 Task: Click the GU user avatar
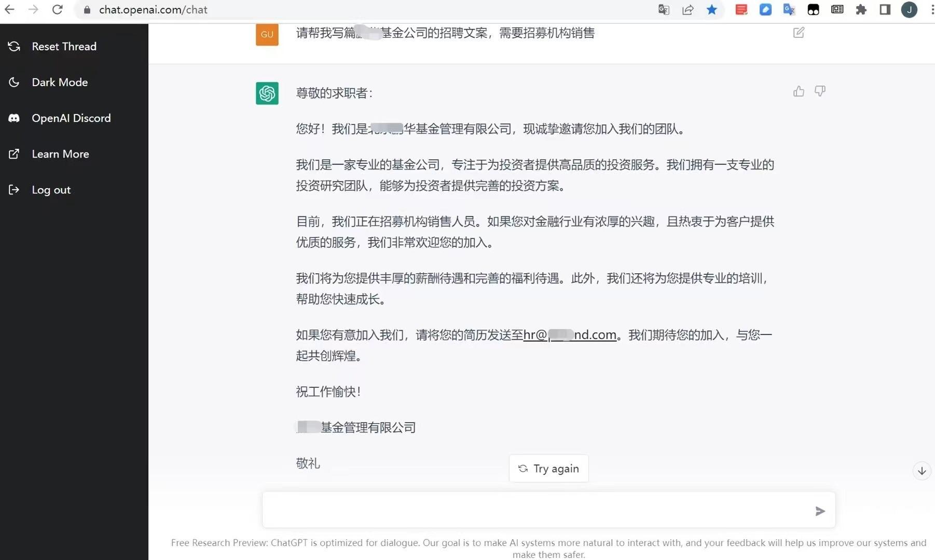coord(267,34)
